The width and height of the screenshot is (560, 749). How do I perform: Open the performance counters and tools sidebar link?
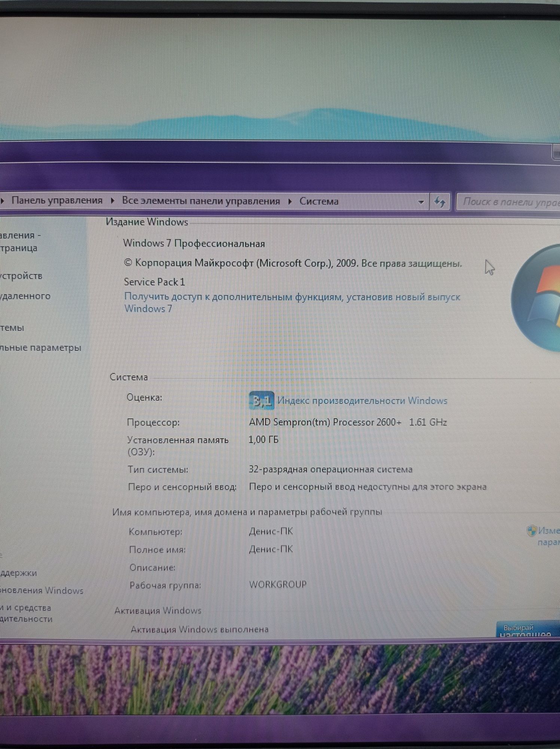26,613
